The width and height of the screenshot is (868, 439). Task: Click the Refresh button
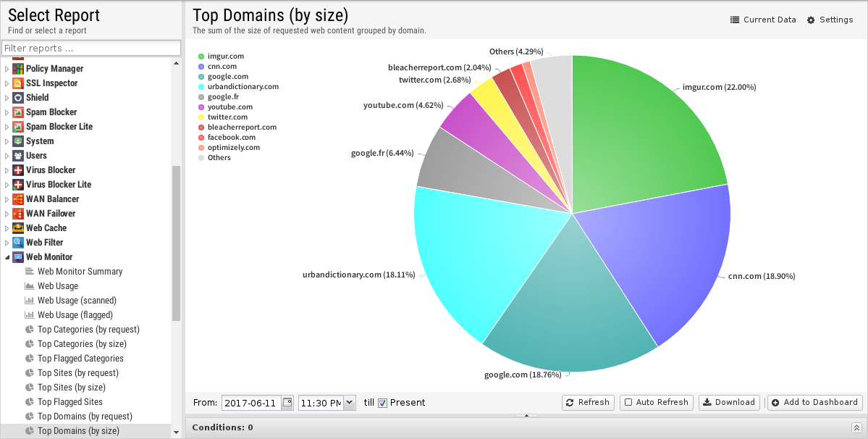point(587,403)
